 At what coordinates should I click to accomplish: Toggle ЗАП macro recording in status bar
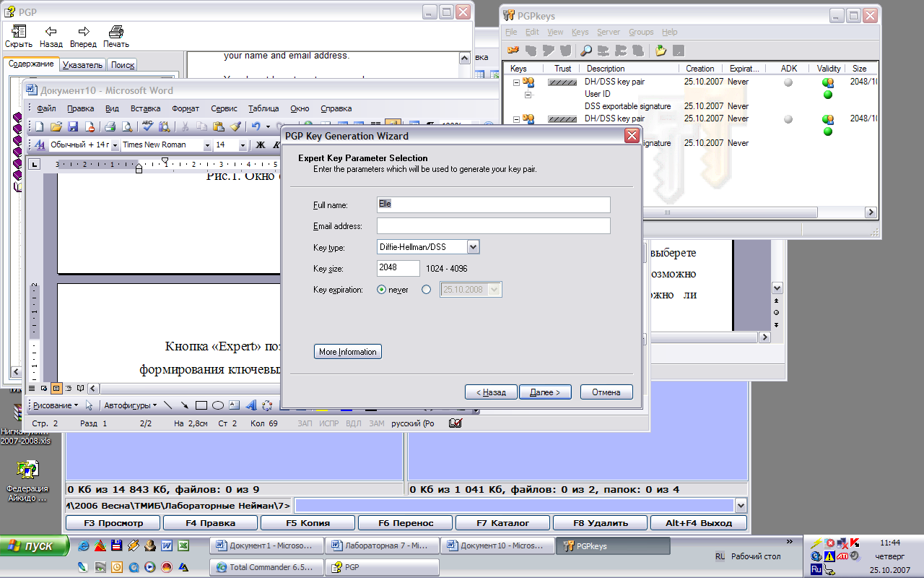(x=305, y=423)
